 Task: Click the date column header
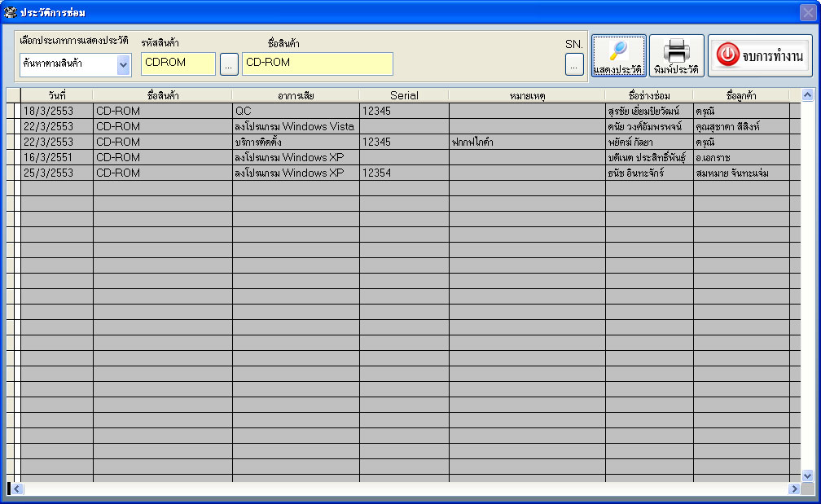(57, 95)
